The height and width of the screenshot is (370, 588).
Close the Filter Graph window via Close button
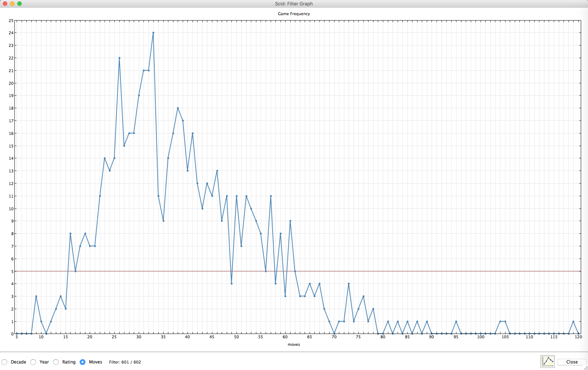click(572, 362)
